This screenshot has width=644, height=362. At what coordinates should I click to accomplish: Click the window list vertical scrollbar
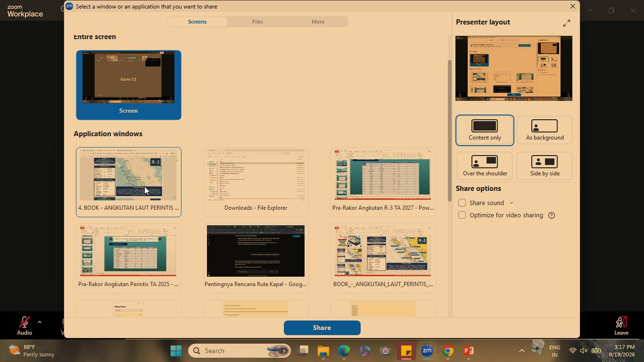(450, 130)
